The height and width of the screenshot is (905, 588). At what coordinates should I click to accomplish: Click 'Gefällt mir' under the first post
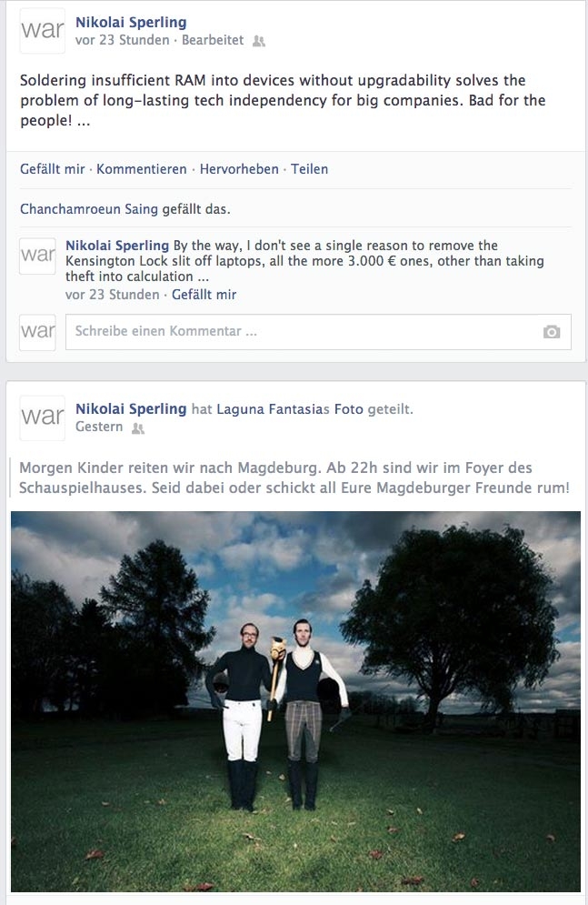53,169
